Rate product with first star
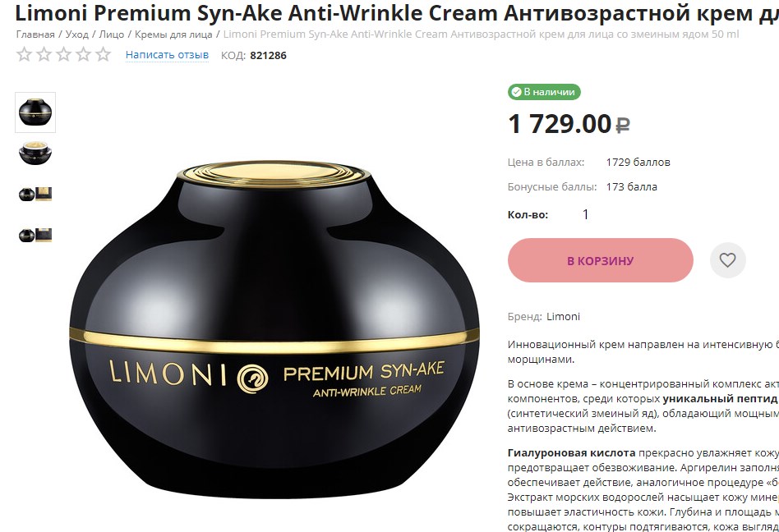 click(x=25, y=54)
